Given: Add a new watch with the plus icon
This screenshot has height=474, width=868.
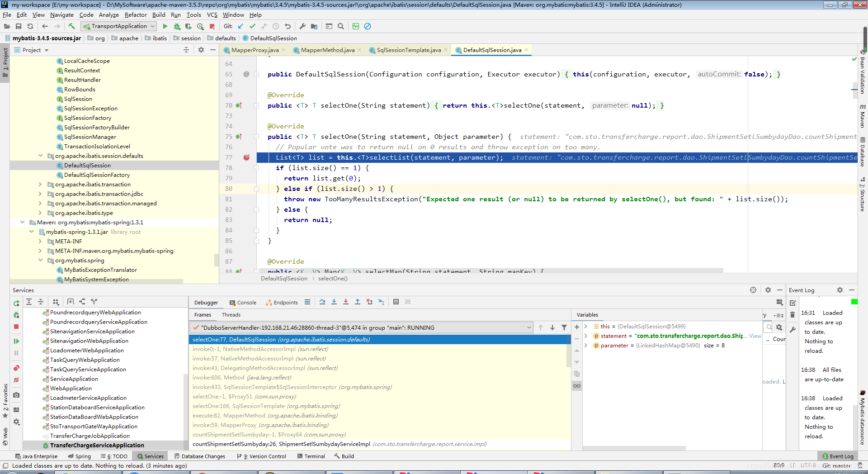Looking at the screenshot, I should point(576,327).
